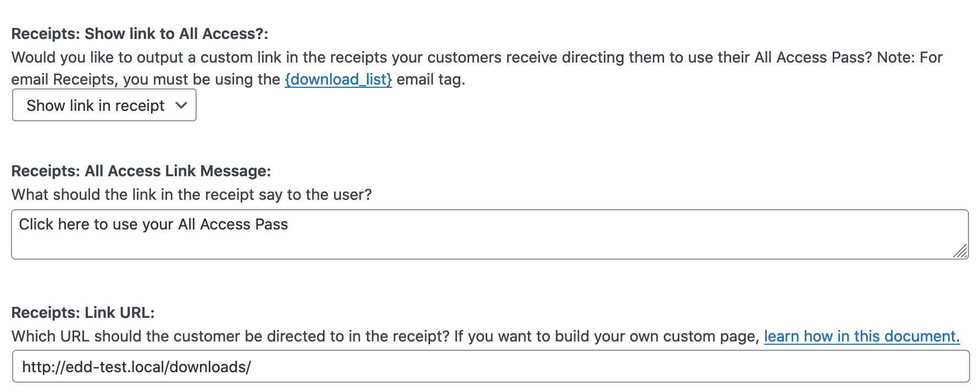
Task: Click the "Show link in receipt" option text
Action: 95,105
